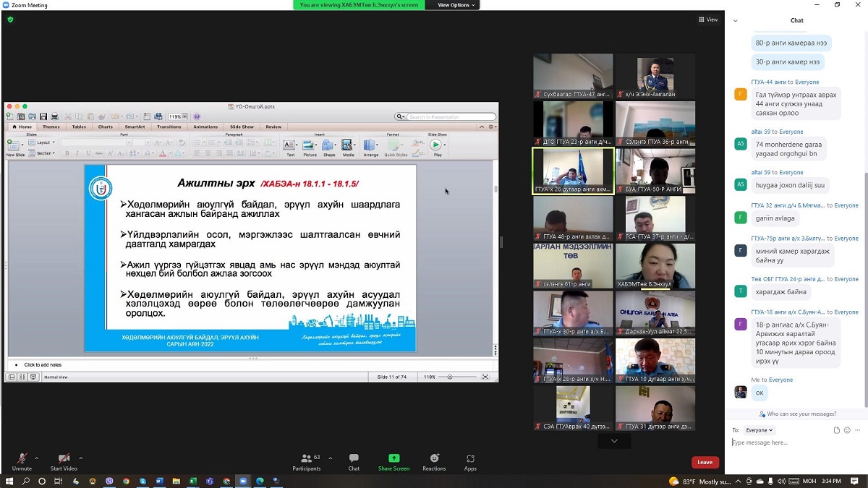Click the PowerPoint zoom slider
The height and width of the screenshot is (488, 868).
pyautogui.click(x=451, y=377)
